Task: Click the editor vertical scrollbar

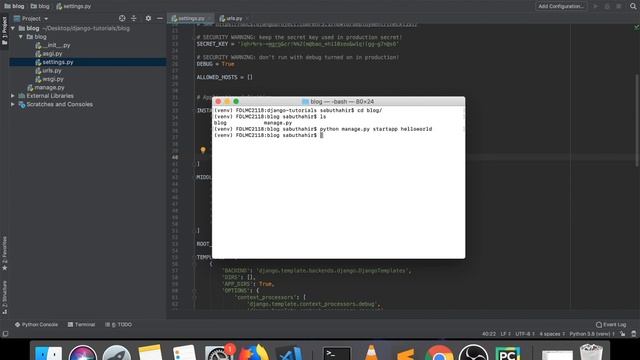Action: click(637, 120)
